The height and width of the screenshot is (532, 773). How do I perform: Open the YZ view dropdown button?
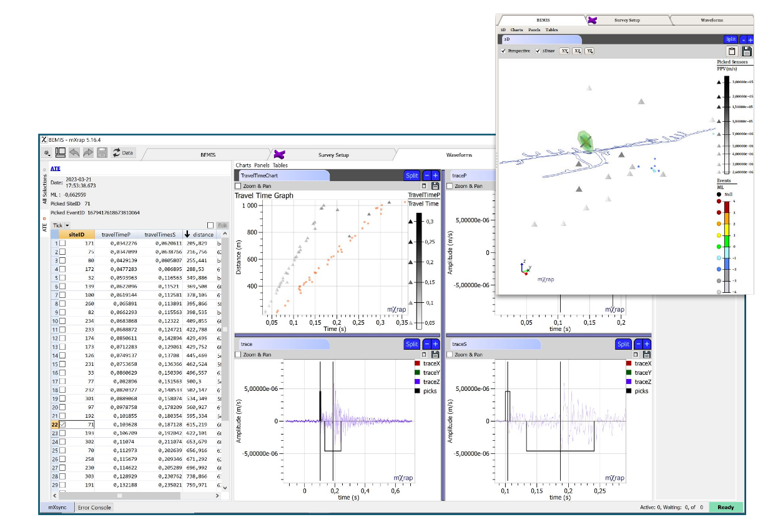589,51
